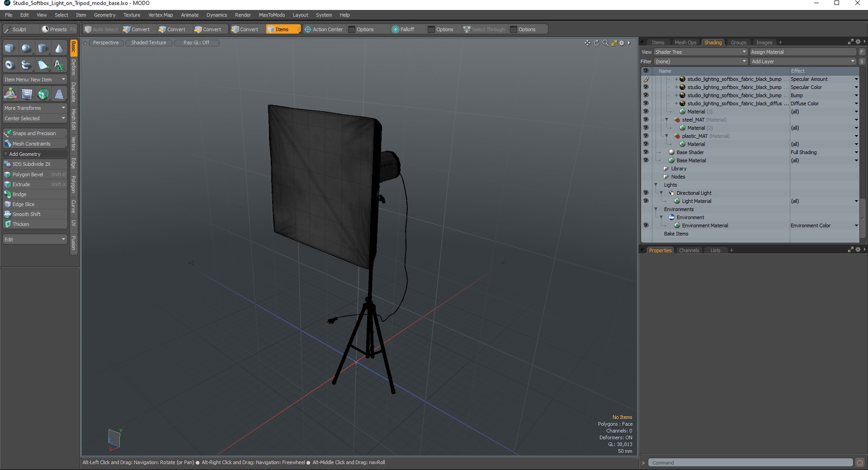Viewport: 868px width, 470px height.
Task: Select the Torus primitive tool
Action: pos(9,65)
